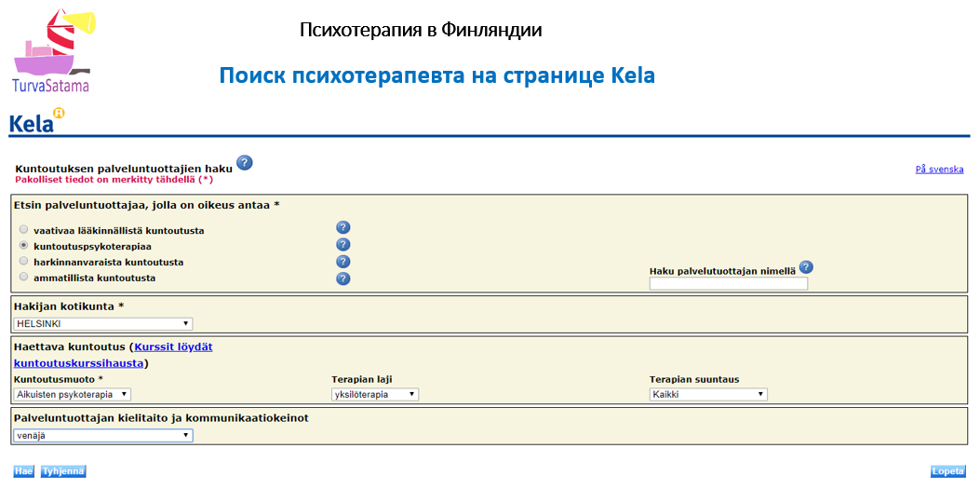Click the TurvaSatama lighthouse logo
Screen dimensions: 980x489
[54, 50]
